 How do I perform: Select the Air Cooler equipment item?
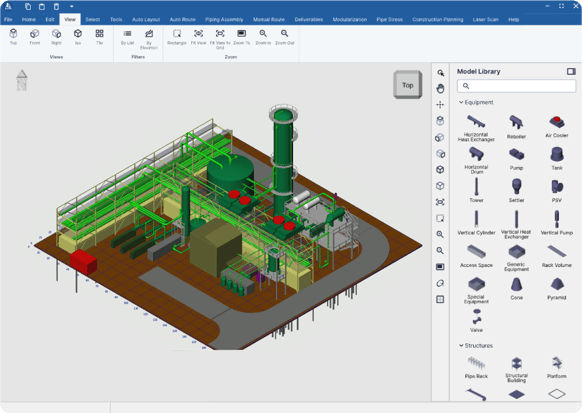pyautogui.click(x=556, y=127)
